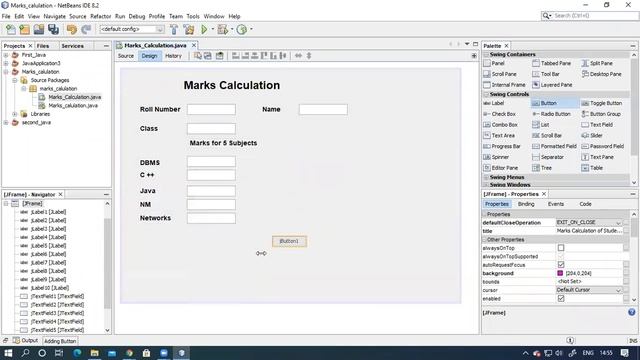
Task: Click the Clean and Build icon
Action: pyautogui.click(x=189, y=29)
